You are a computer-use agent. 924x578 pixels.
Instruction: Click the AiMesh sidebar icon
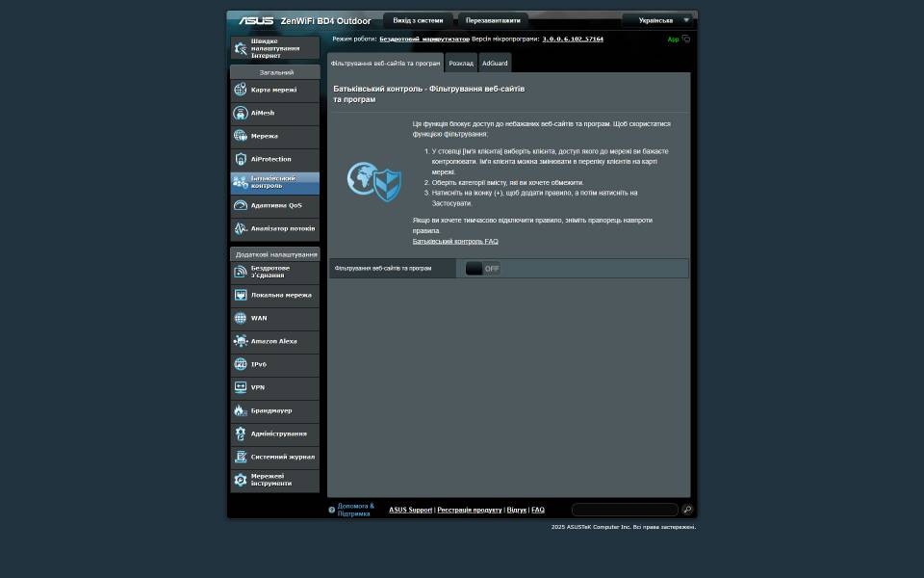[241, 113]
